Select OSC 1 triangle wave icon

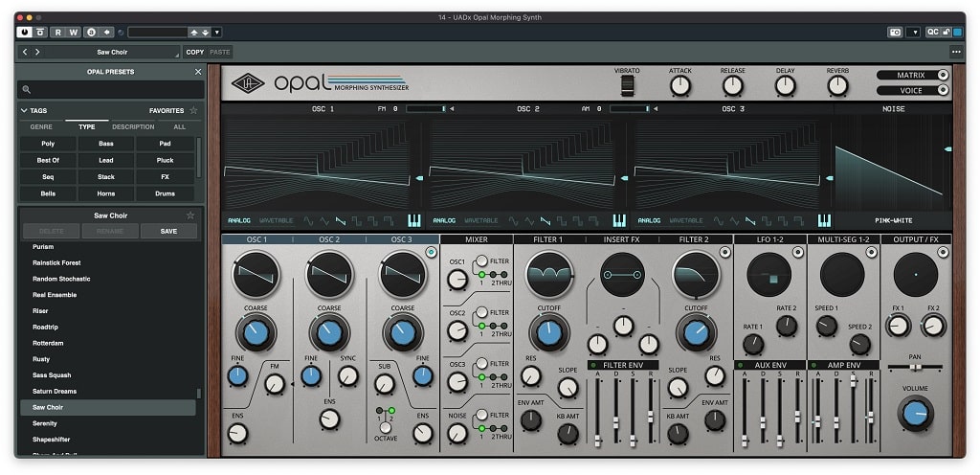pyautogui.click(x=324, y=220)
